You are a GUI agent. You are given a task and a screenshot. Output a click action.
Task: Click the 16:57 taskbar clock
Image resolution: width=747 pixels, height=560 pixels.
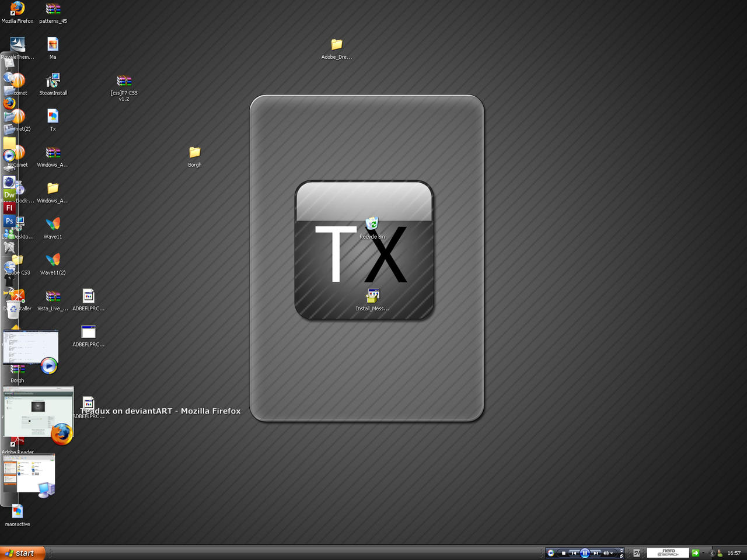click(x=734, y=553)
